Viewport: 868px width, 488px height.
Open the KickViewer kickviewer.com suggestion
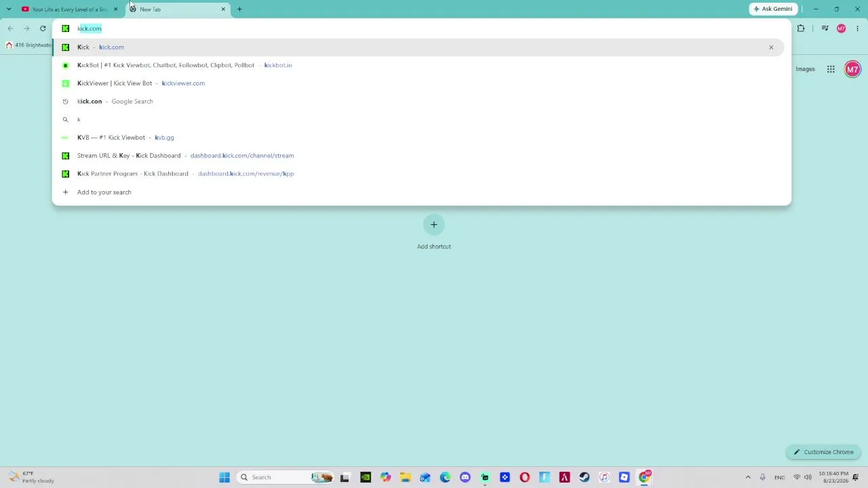(x=418, y=83)
